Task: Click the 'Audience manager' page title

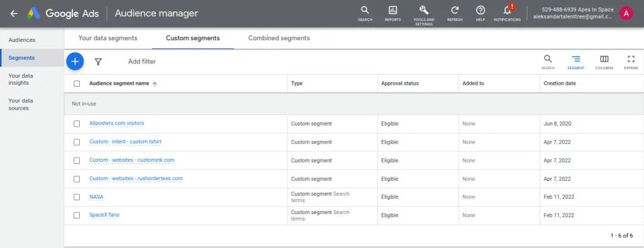Action: [x=157, y=13]
